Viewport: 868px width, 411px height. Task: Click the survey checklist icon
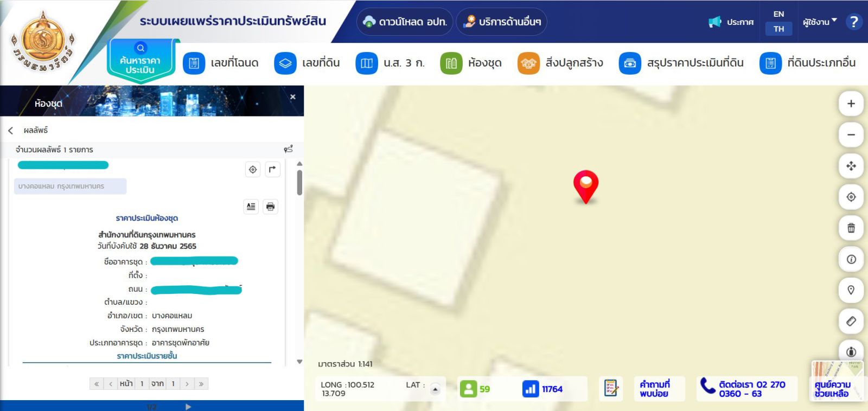click(x=611, y=388)
